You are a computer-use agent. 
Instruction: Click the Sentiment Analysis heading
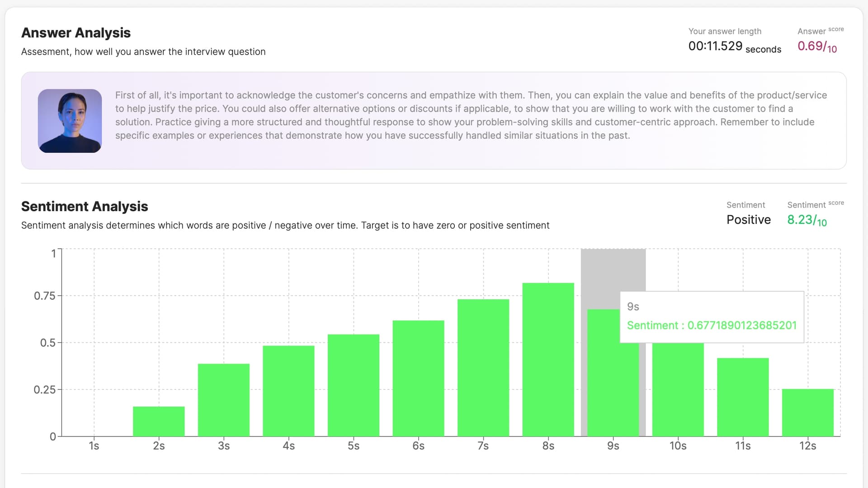(x=85, y=206)
